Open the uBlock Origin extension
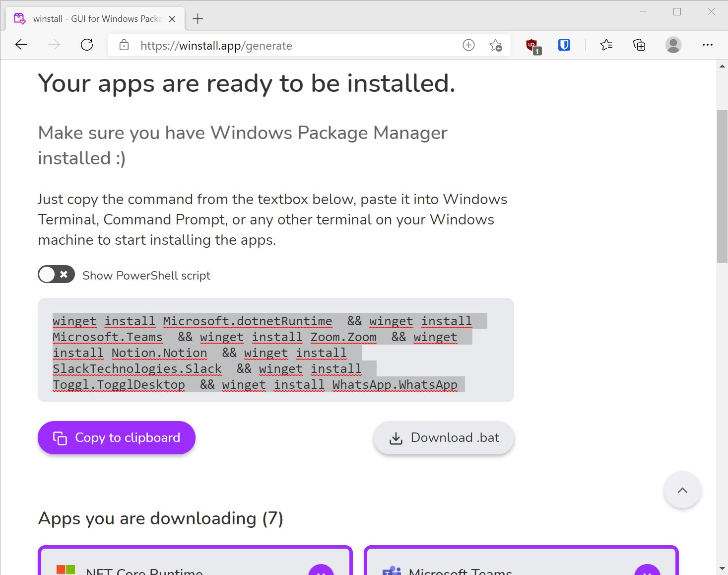 point(533,46)
